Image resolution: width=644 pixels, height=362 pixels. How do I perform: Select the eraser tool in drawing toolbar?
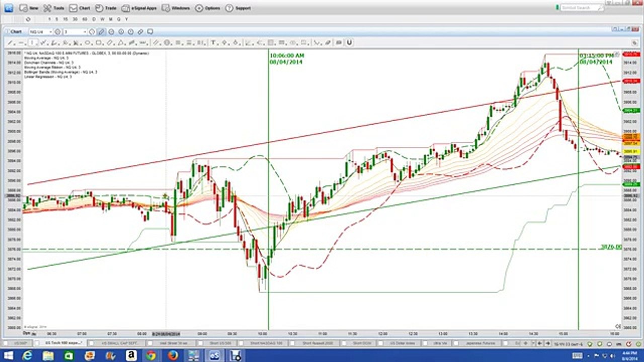328,43
